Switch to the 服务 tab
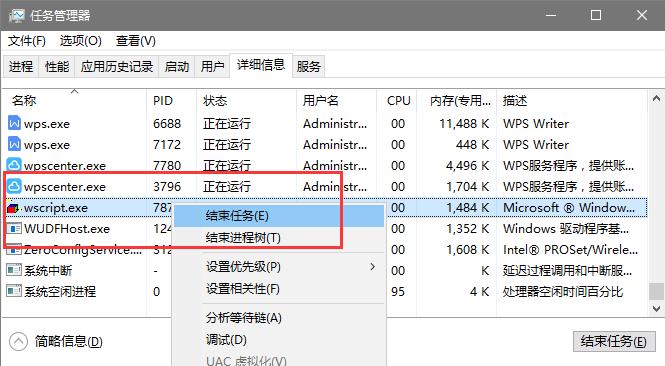 tap(308, 67)
